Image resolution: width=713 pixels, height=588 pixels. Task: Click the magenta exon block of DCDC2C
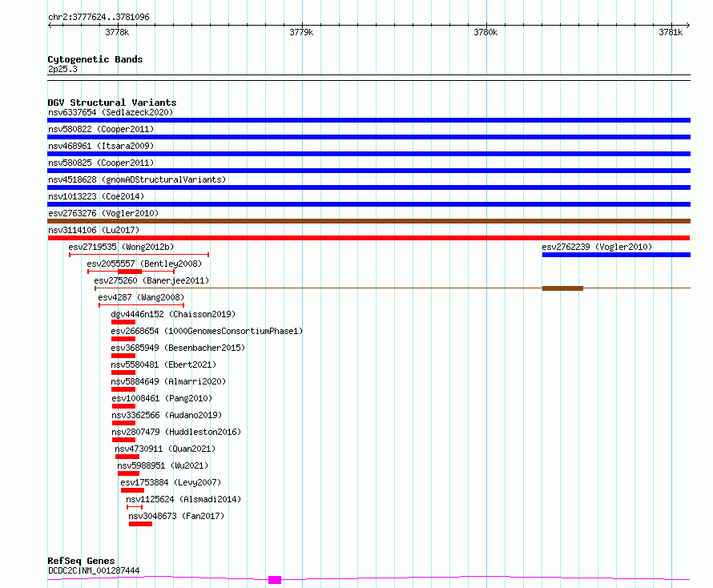click(x=275, y=580)
